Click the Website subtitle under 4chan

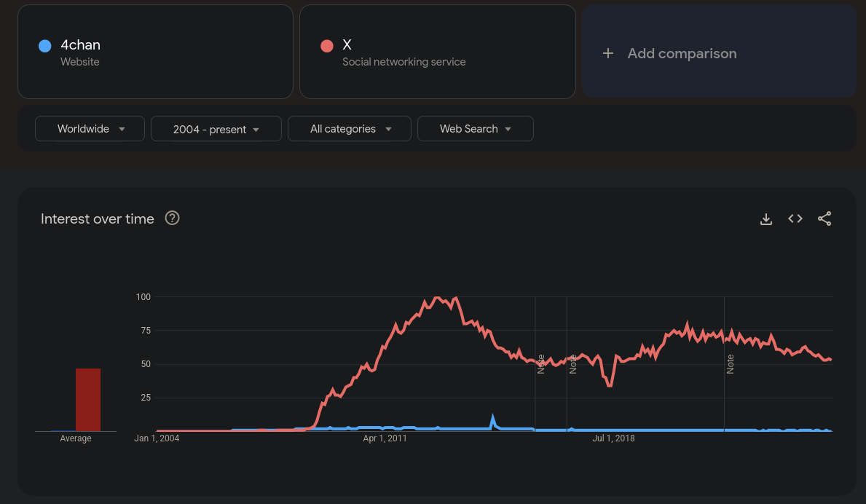(80, 62)
